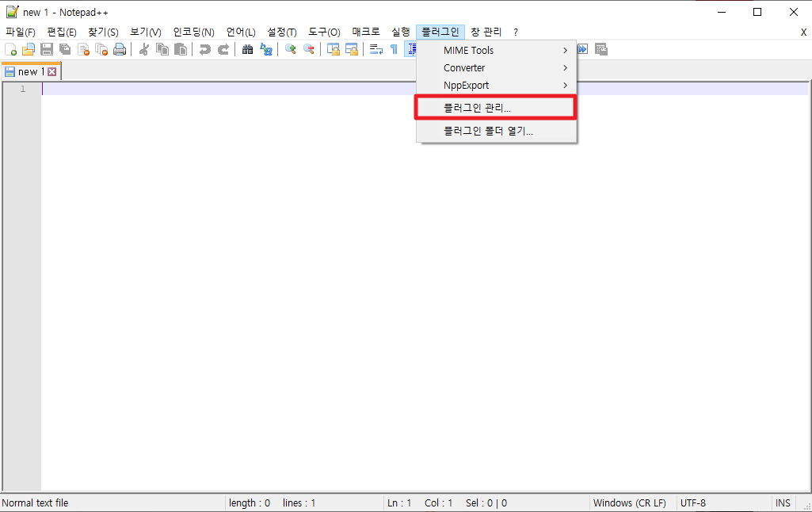Close the new 1 tab with its red X
The image size is (812, 512).
51,71
